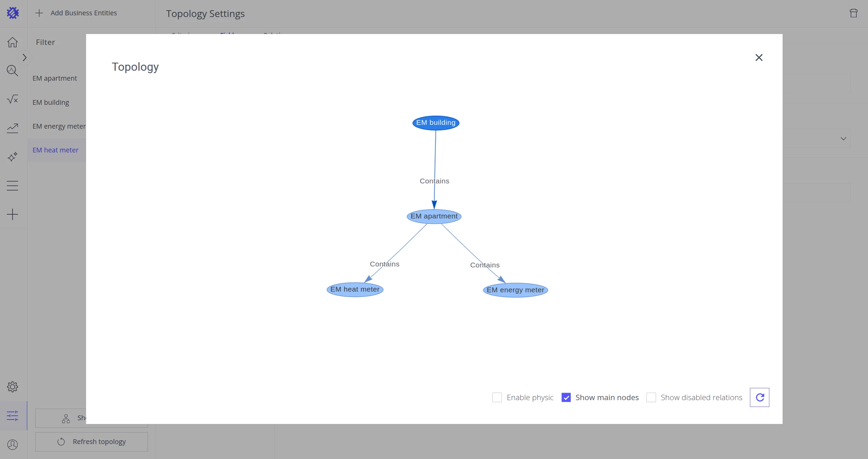The width and height of the screenshot is (868, 459).
Task: Open the user profile icon
Action: (x=13, y=444)
